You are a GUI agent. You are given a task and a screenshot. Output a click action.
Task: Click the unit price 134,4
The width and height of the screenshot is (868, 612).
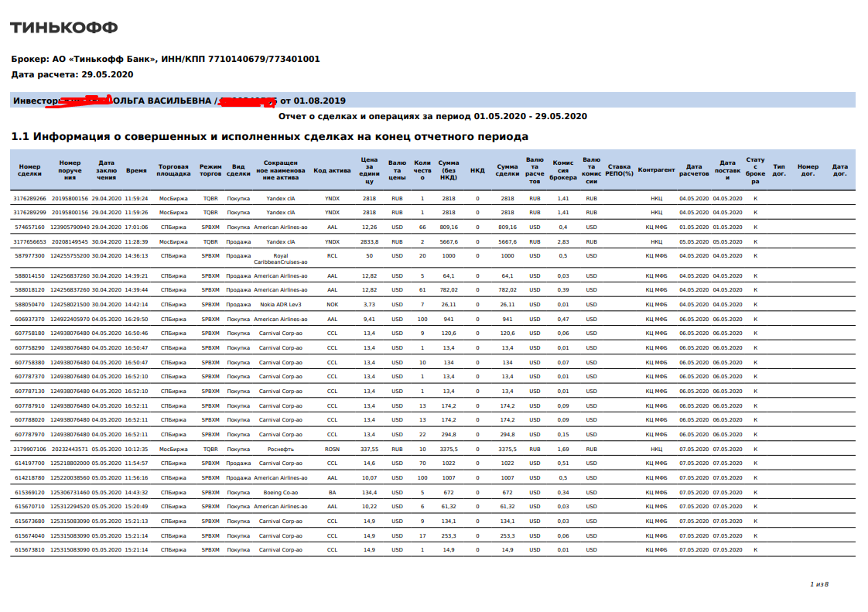369,492
